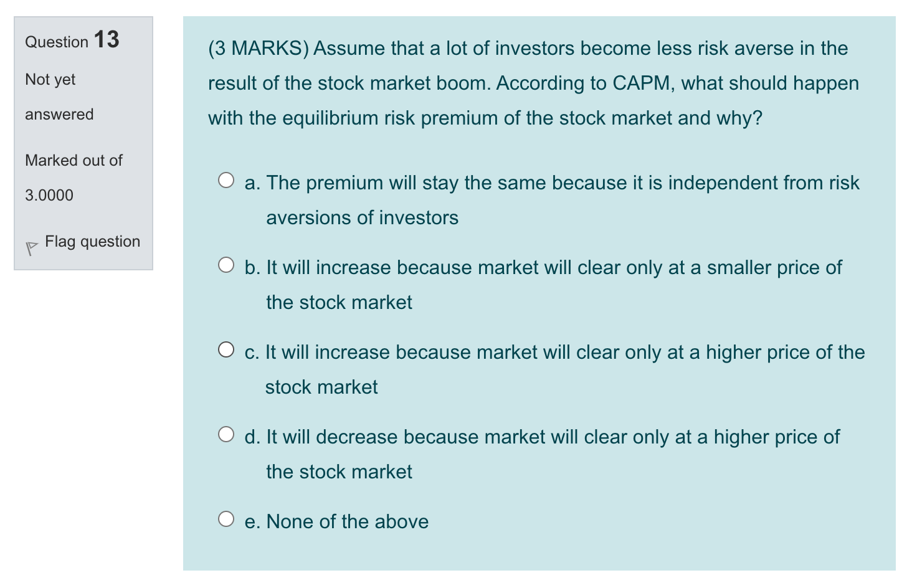The image size is (912, 588).
Task: Click answer text 'aversions of investors'
Action: coord(362,217)
